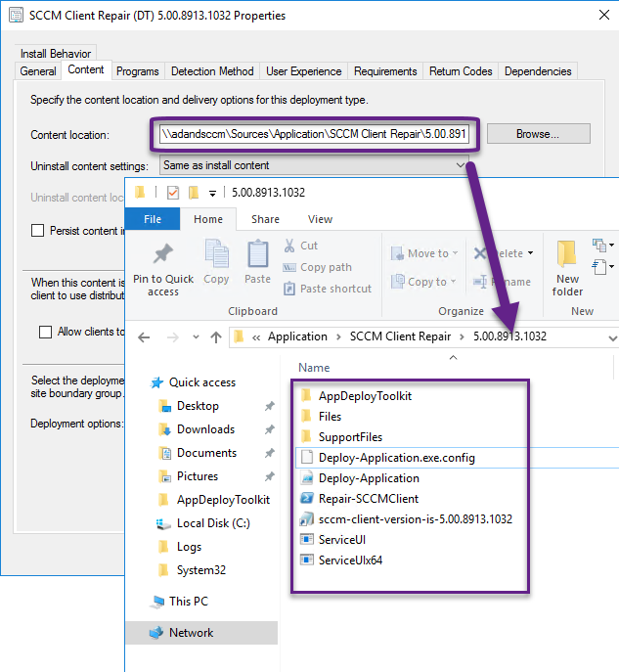Open the Delete dropdown arrow
619x672 pixels.
[531, 253]
